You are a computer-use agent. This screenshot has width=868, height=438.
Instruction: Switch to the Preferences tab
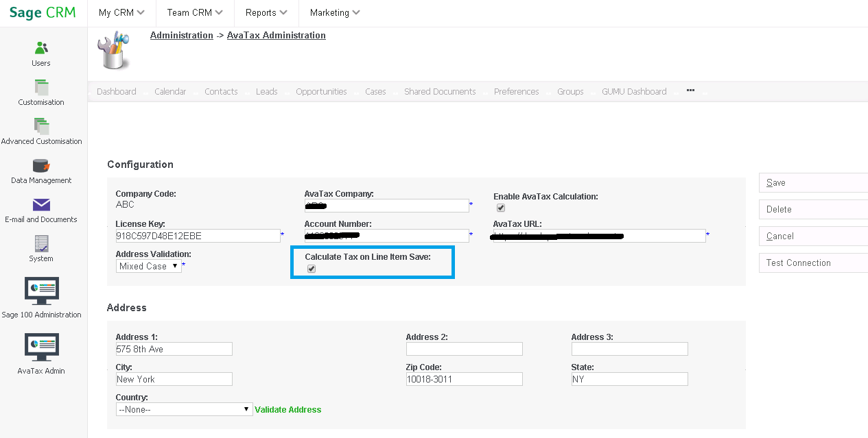517,92
